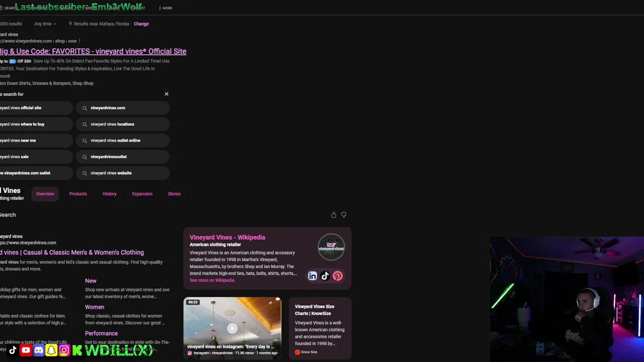
Task: Open the FAVORITES vineyard vines Official Site ad
Action: click(93, 51)
